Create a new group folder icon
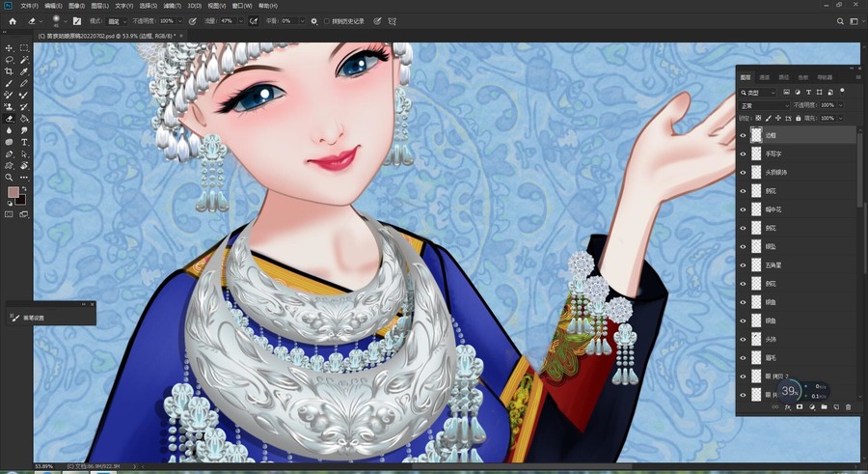 (x=824, y=407)
